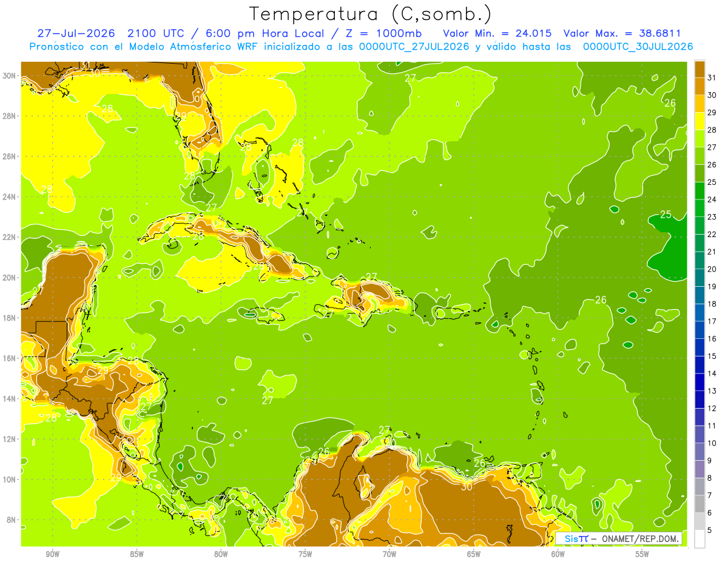Click the dark brown swatch atop color scale
This screenshot has width=728, height=562.
(699, 69)
